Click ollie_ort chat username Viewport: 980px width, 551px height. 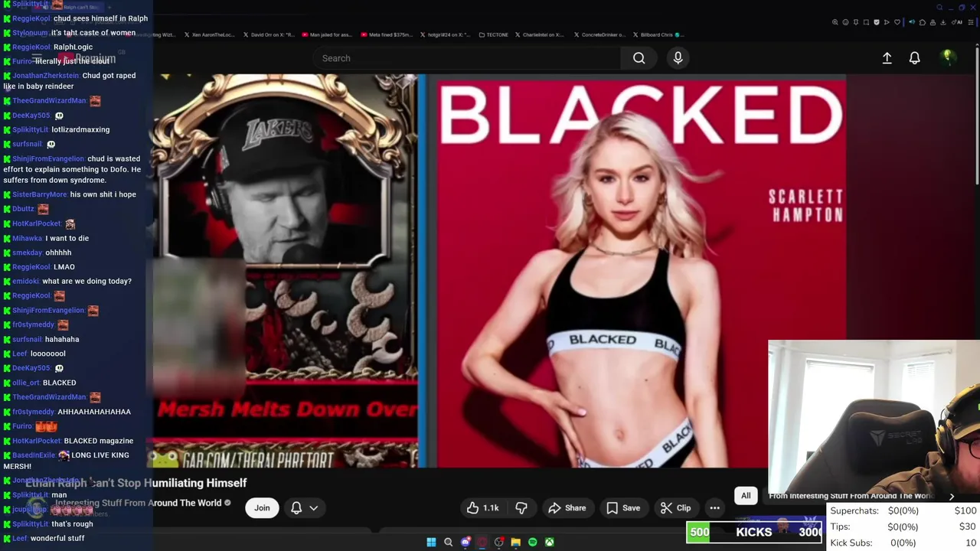pos(26,383)
